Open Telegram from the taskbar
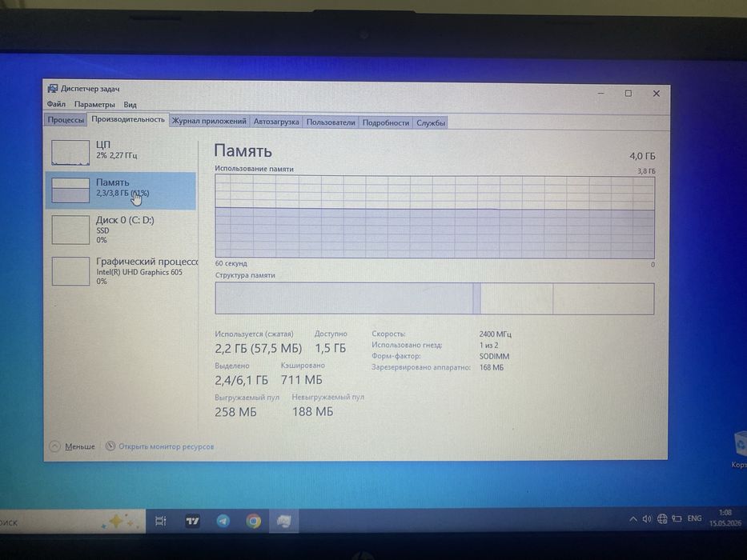The image size is (747, 560). pyautogui.click(x=223, y=521)
